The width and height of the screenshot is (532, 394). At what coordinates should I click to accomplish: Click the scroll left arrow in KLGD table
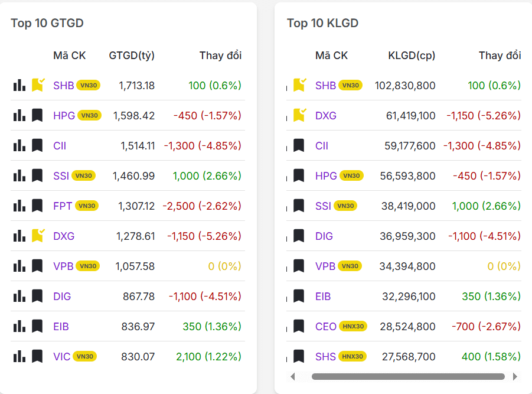[293, 376]
